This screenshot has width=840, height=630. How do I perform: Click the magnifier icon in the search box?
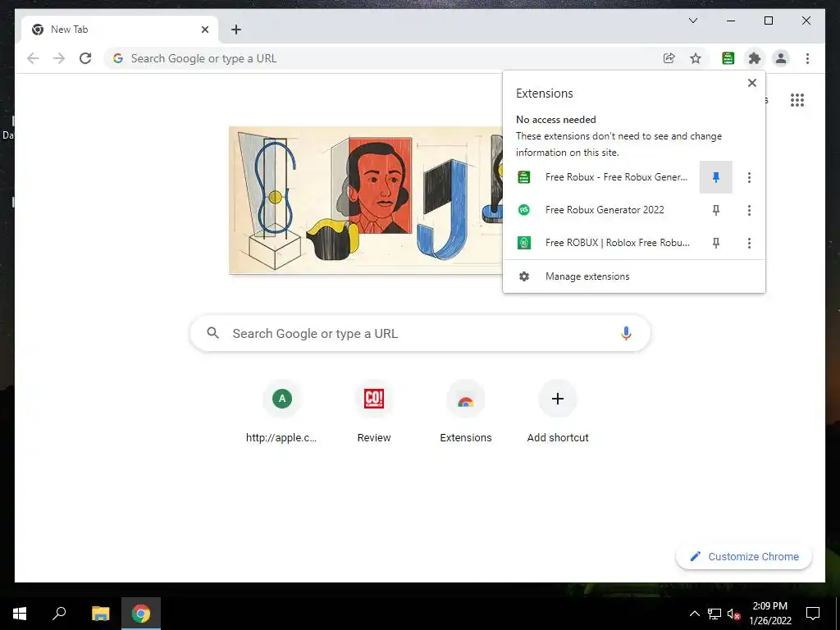pyautogui.click(x=212, y=333)
